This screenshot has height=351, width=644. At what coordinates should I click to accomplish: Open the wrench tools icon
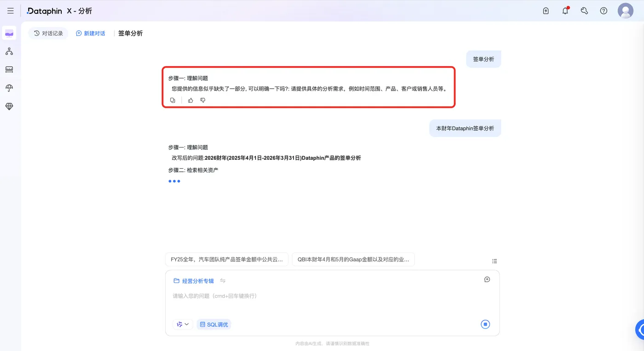coord(585,11)
